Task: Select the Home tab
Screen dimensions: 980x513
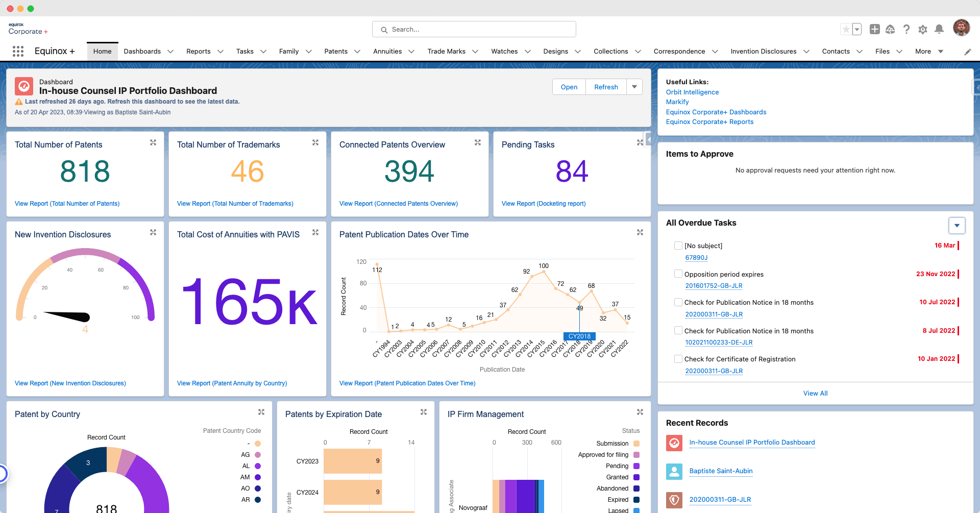Action: [102, 52]
